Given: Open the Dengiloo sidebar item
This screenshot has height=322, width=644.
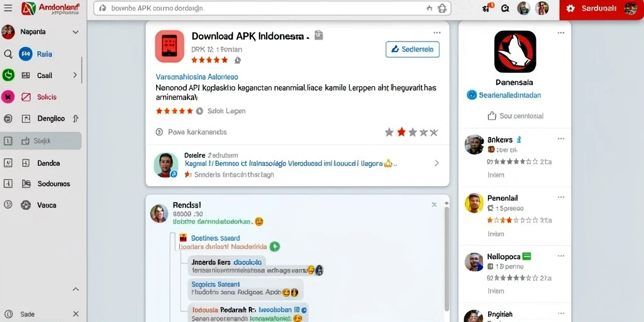Looking at the screenshot, I should [51, 119].
